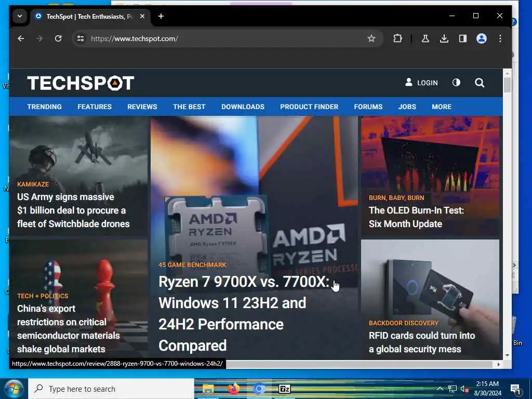This screenshot has width=532, height=399.
Task: Open China's export restrictions article
Action: 68,329
